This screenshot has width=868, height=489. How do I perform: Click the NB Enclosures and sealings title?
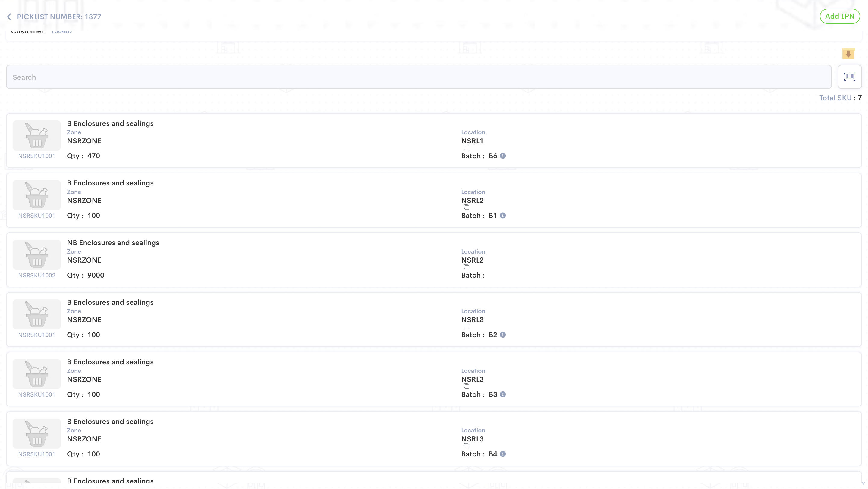click(x=113, y=243)
